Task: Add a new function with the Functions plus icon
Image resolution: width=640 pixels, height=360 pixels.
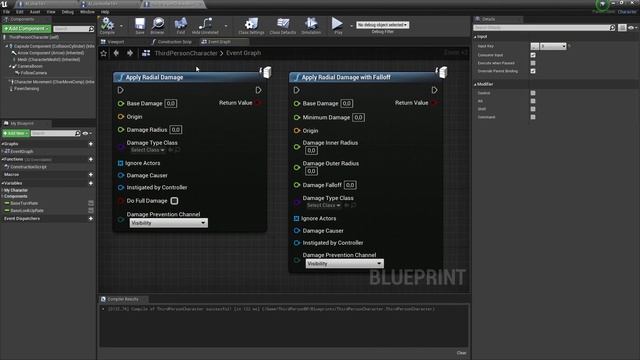Action: point(91,159)
